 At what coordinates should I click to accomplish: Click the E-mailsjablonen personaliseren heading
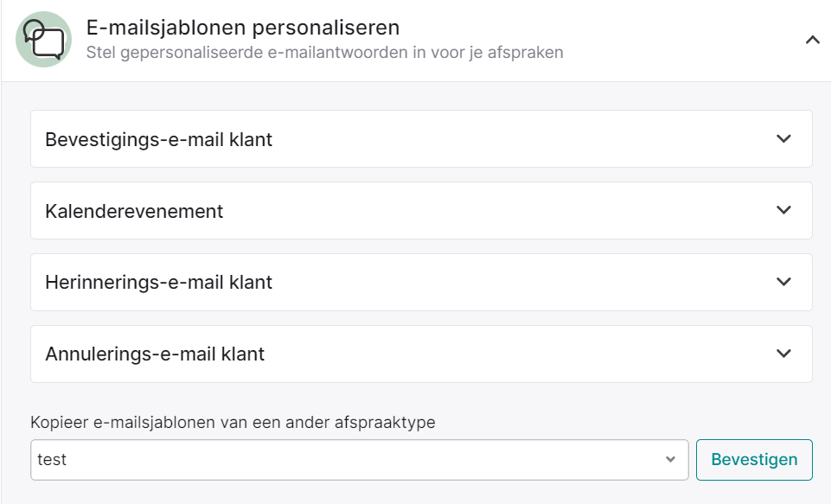[243, 28]
